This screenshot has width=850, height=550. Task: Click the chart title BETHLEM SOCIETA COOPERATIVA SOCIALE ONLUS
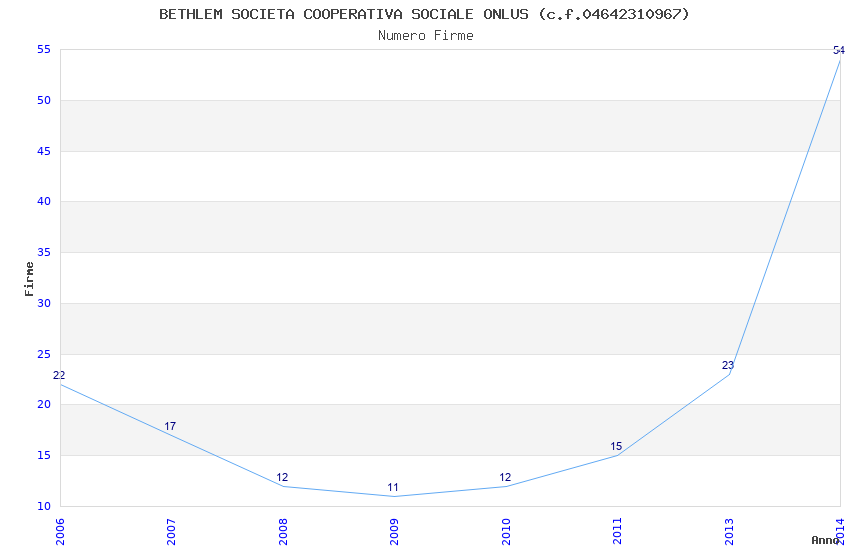pos(344,14)
